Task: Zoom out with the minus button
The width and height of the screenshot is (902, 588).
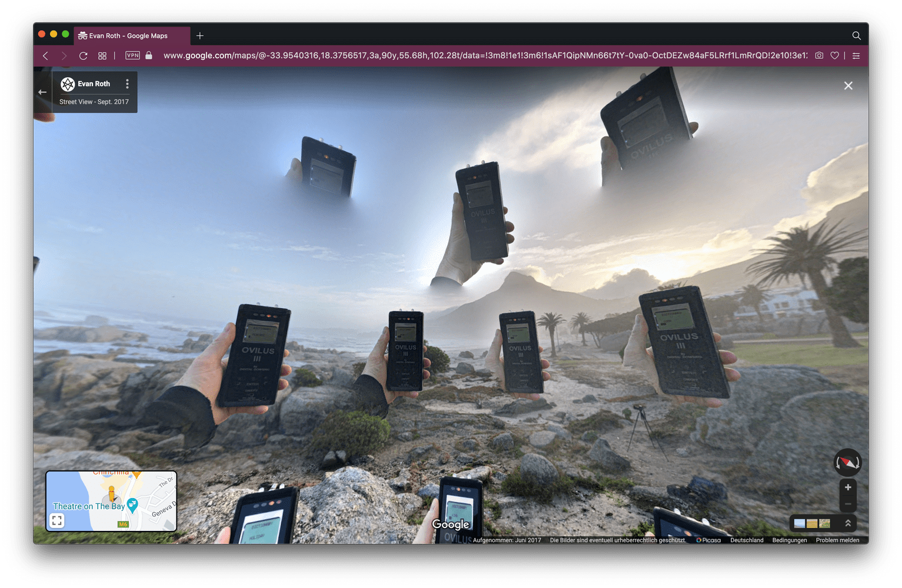Action: coord(848,504)
